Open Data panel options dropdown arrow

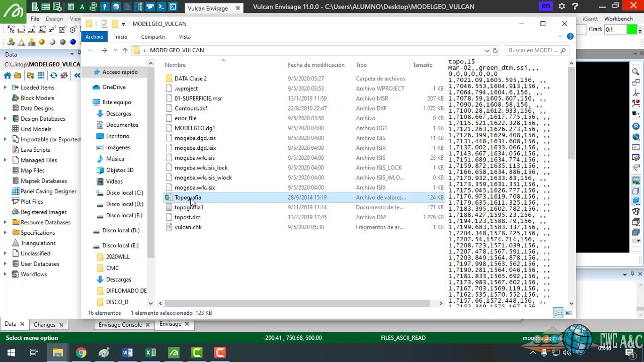[72, 54]
